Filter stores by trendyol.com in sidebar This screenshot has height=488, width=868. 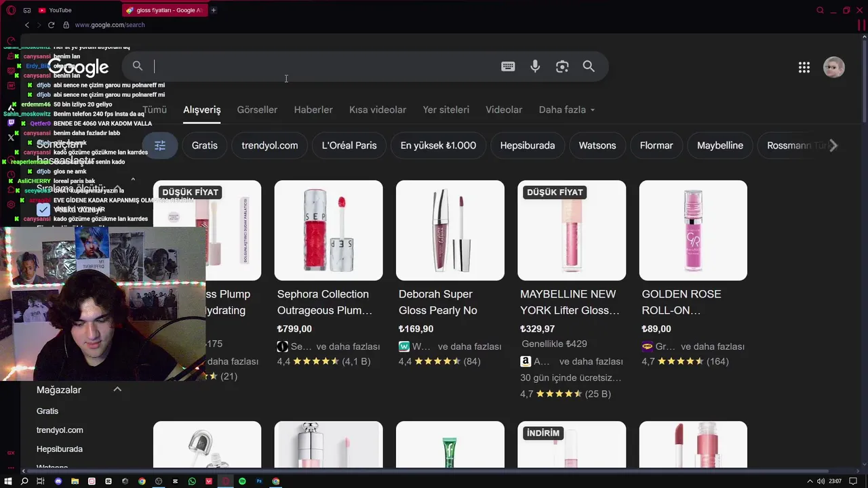click(x=60, y=430)
